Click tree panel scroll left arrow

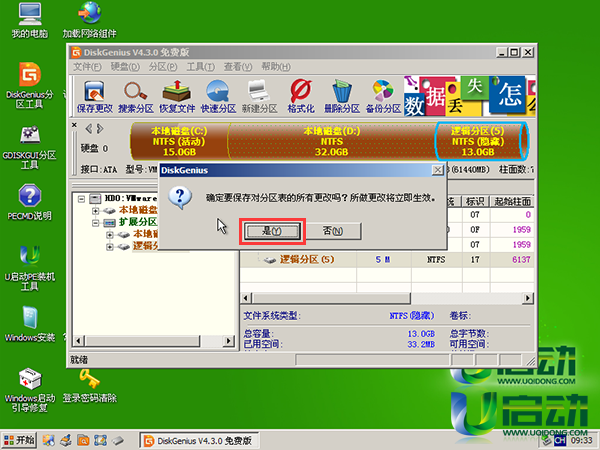pos(78,341)
